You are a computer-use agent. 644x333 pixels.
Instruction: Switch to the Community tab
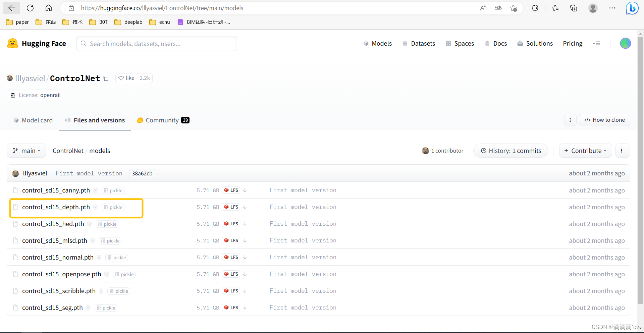[163, 120]
